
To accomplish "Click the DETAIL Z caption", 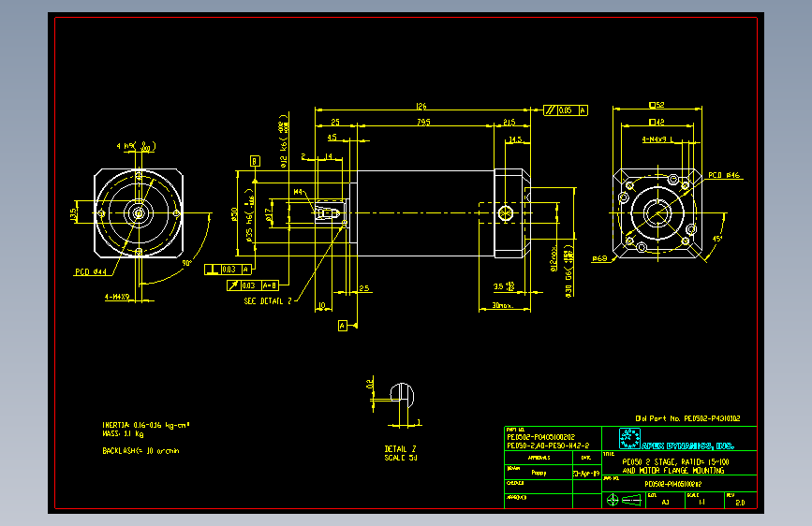I will (x=400, y=449).
